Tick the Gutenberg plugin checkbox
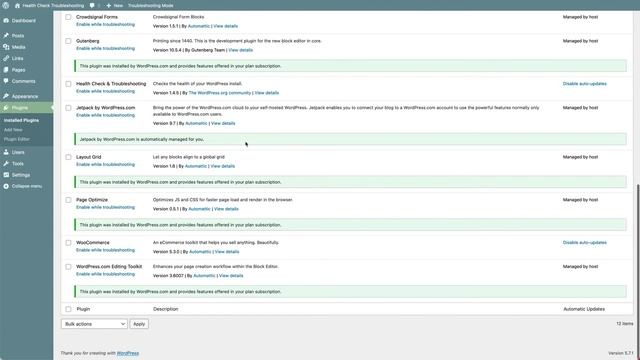This screenshot has height=360, width=640. pyautogui.click(x=68, y=41)
